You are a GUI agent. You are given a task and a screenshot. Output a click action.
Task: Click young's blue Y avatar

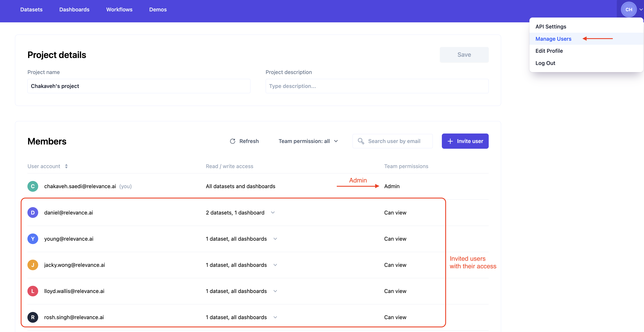click(33, 239)
